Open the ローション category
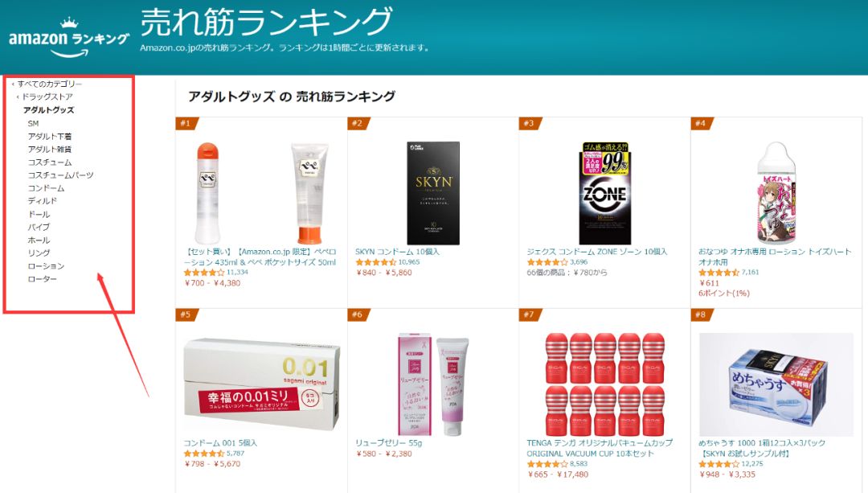The image size is (868, 493). tap(46, 266)
